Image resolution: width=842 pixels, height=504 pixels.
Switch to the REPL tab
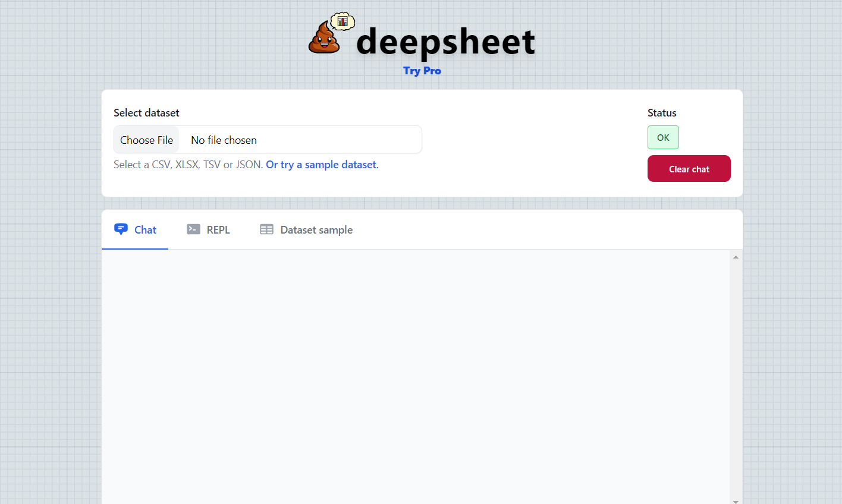[x=218, y=229]
